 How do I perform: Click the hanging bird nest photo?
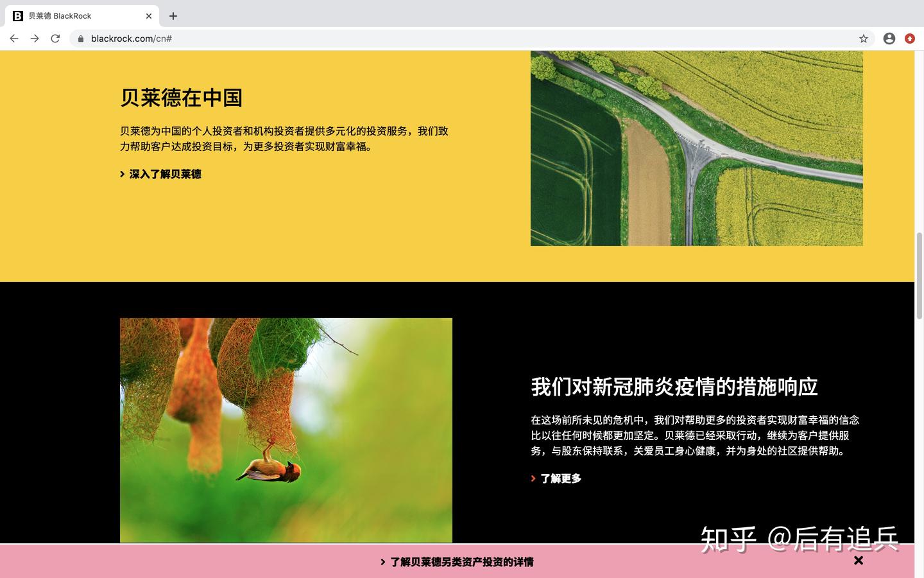[x=286, y=429]
